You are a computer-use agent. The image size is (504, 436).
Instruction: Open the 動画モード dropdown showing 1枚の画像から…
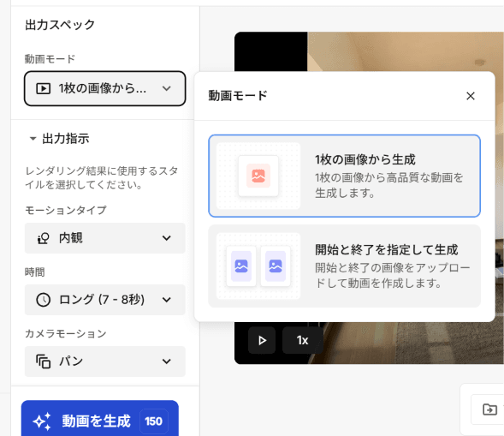(x=104, y=88)
